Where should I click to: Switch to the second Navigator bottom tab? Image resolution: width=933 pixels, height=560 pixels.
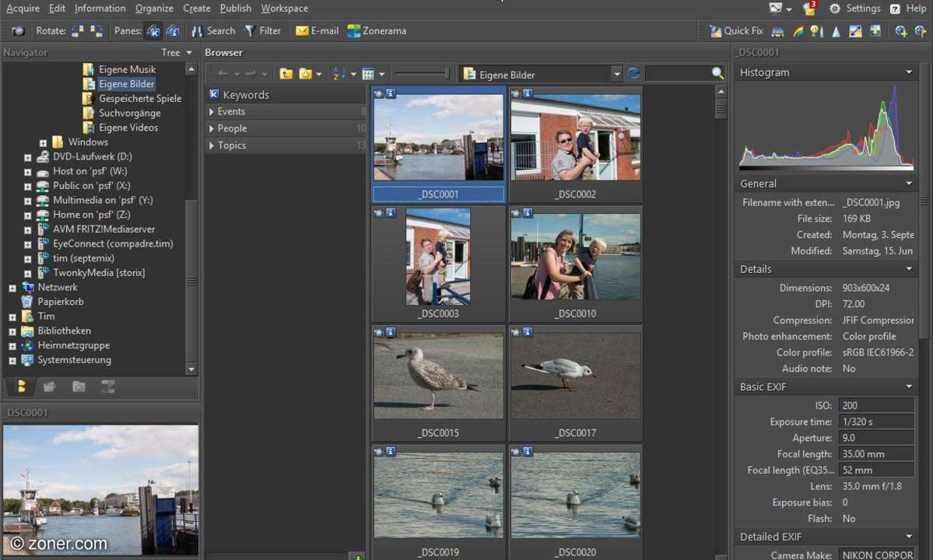click(49, 387)
